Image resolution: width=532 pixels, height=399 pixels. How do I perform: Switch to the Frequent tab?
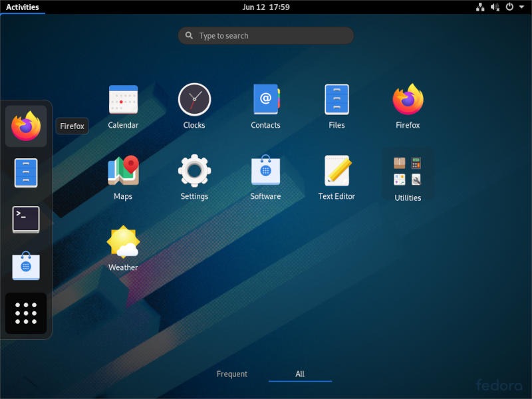coord(232,374)
